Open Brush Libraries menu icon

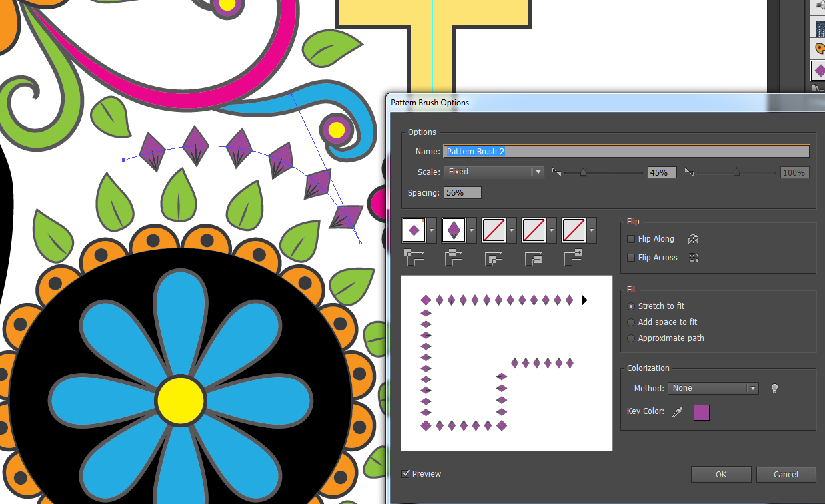[x=818, y=88]
